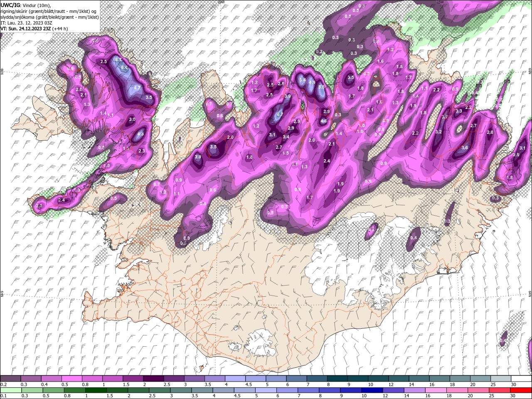The image size is (532, 399).
Task: Click the 3.4 value on the map
Action: [286, 137]
